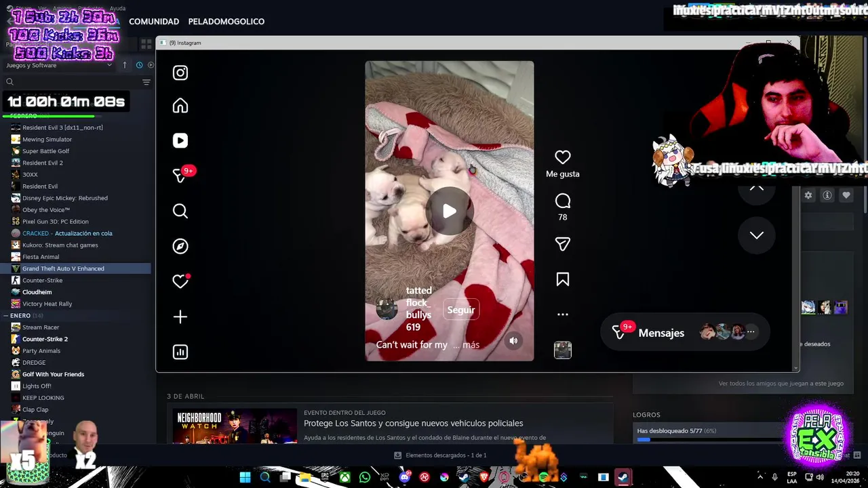Open Steam game info icon

click(x=827, y=195)
